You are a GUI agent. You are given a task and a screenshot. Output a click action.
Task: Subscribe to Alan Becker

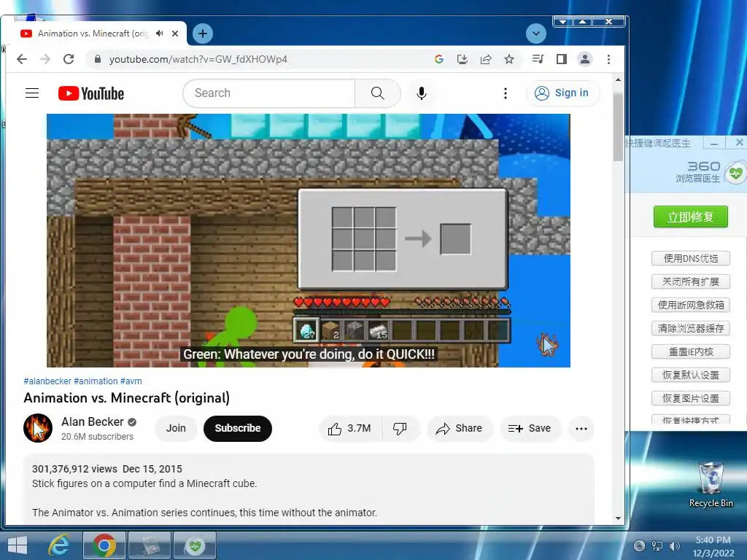click(x=238, y=428)
